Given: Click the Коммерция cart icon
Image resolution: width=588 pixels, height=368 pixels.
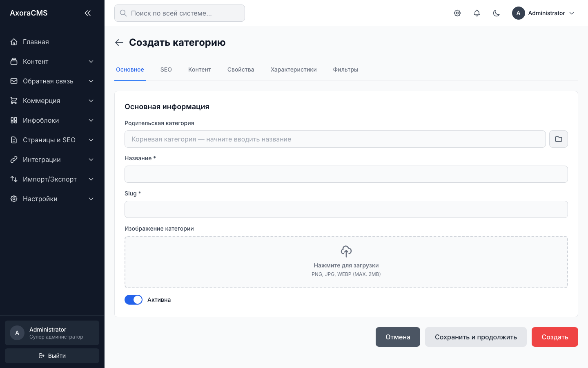Looking at the screenshot, I should [x=14, y=101].
